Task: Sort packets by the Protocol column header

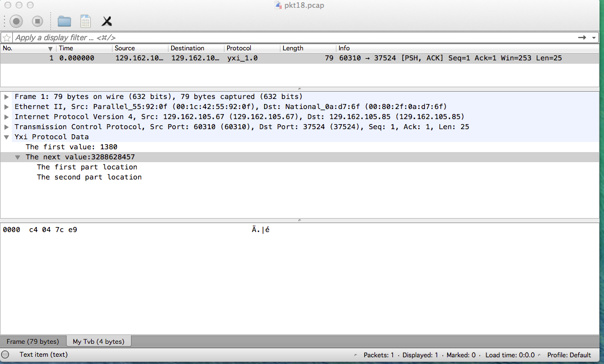Action: click(x=251, y=48)
